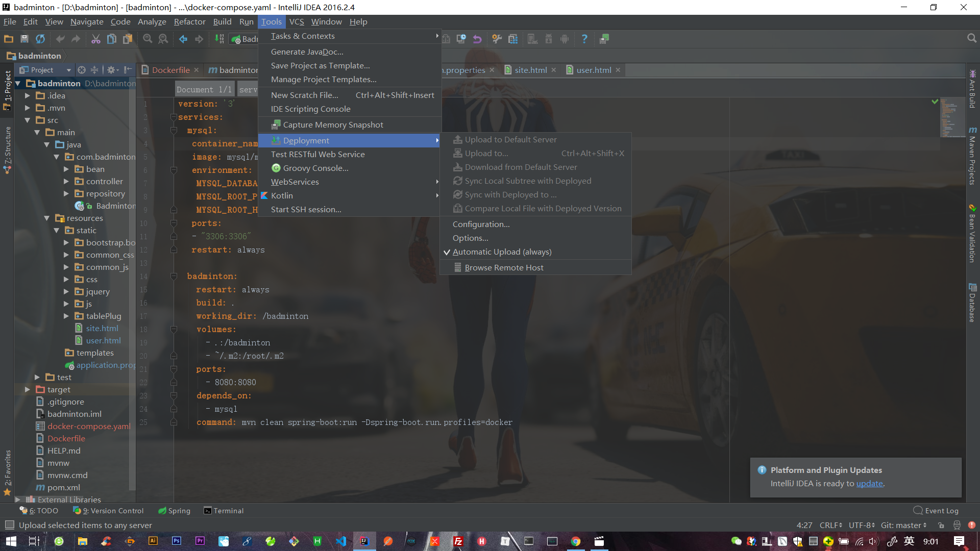980x551 pixels.
Task: Click the Windows Start button
Action: [11, 541]
